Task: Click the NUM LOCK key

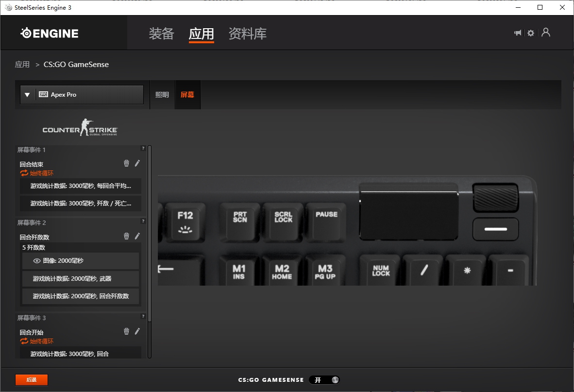Action: pos(381,271)
